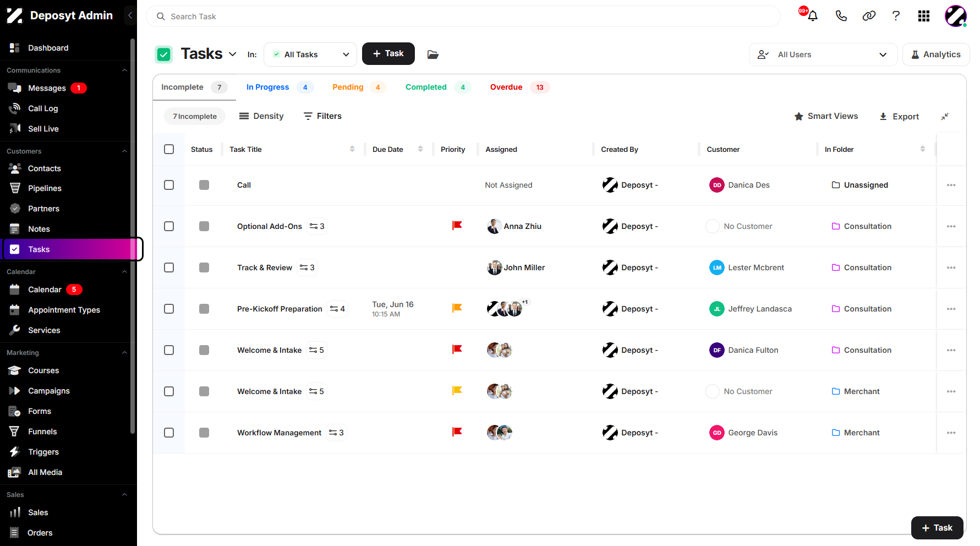The height and width of the screenshot is (546, 980).
Task: Open the folder icon next to the Task button
Action: click(433, 54)
